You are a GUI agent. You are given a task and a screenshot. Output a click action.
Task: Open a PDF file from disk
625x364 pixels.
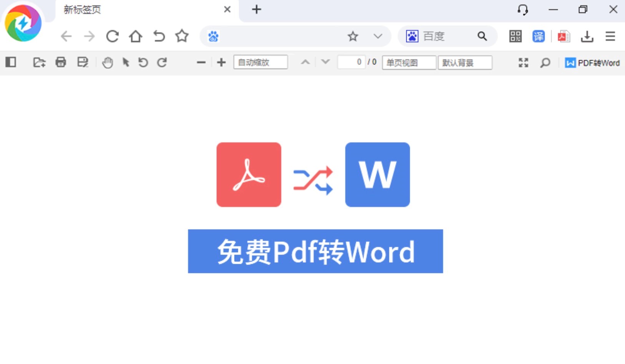click(x=39, y=62)
